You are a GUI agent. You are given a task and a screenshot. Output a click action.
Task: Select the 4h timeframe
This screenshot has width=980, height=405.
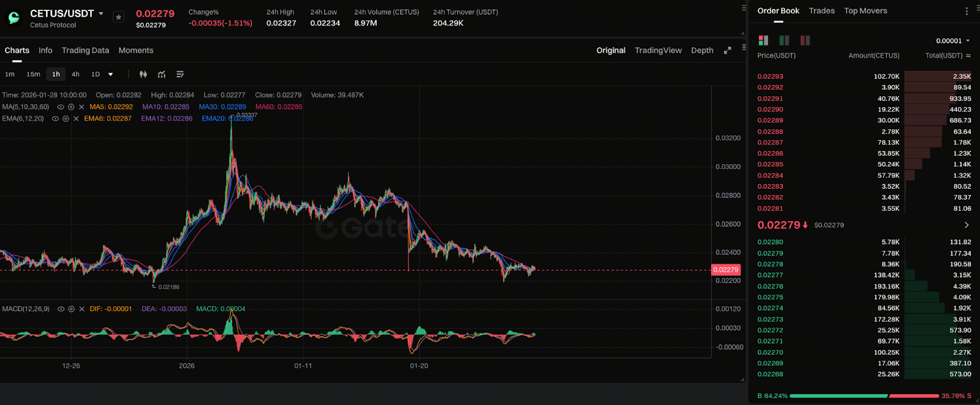pos(75,74)
